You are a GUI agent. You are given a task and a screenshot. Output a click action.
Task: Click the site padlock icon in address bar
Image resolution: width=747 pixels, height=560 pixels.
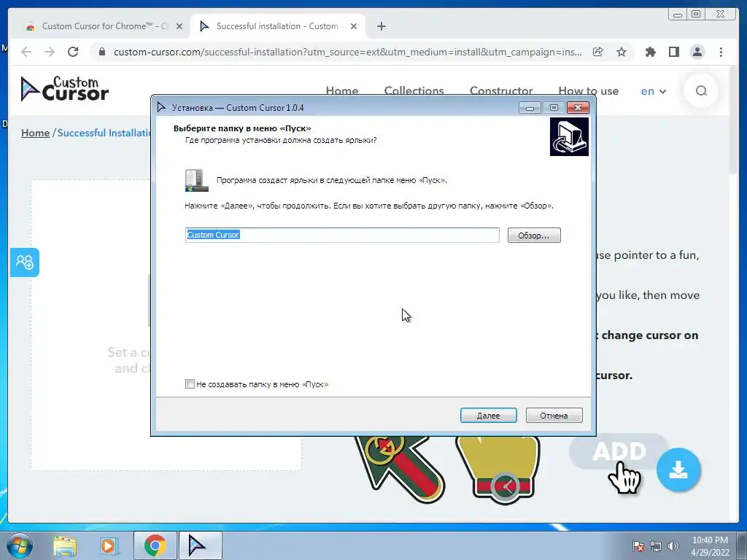101,52
